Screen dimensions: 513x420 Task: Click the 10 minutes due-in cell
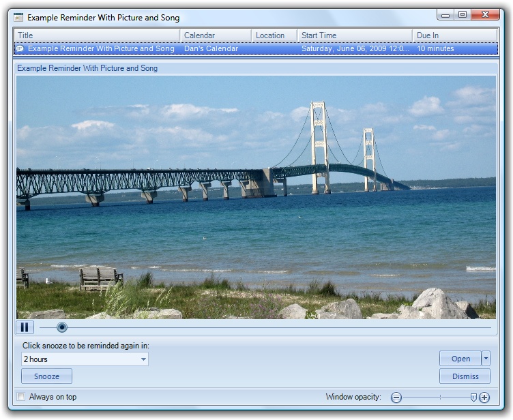pyautogui.click(x=435, y=48)
